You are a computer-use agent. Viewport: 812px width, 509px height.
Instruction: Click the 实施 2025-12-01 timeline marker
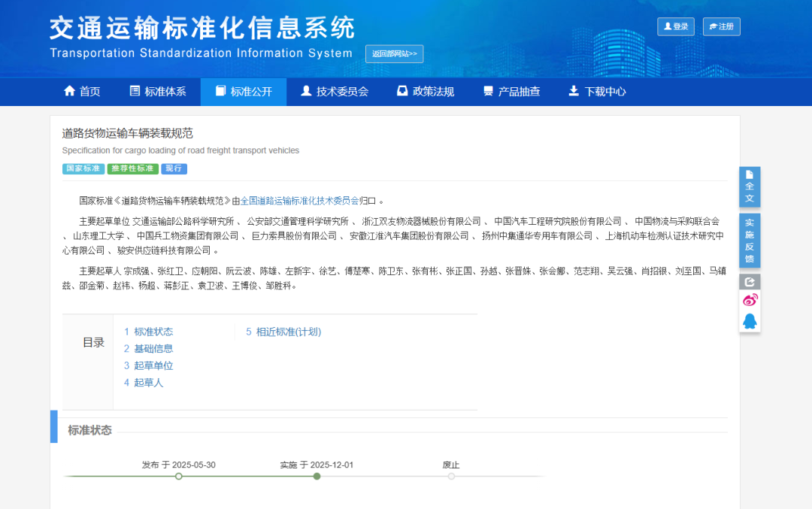click(x=317, y=476)
